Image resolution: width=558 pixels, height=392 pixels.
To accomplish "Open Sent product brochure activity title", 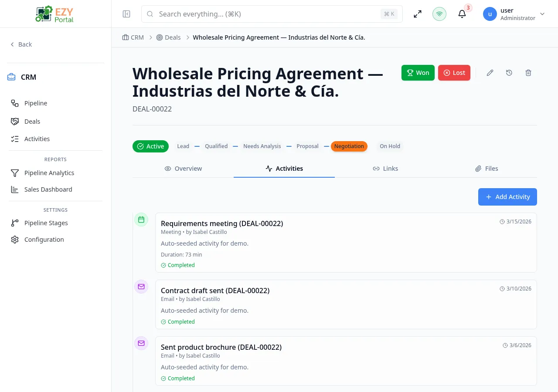I will pos(221,347).
